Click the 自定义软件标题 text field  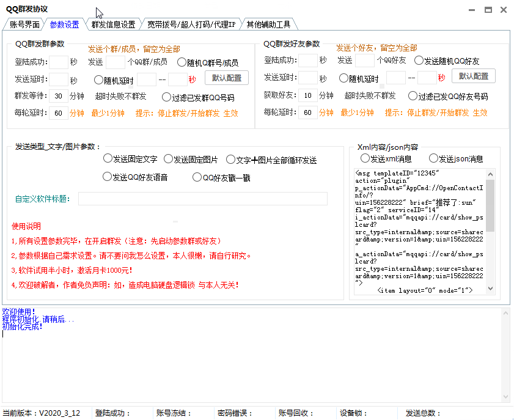[x=202, y=199]
